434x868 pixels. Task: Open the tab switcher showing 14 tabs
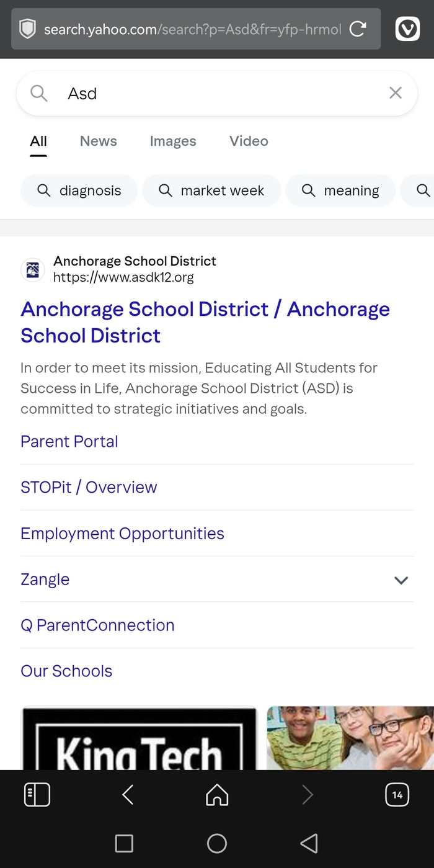[x=397, y=795]
